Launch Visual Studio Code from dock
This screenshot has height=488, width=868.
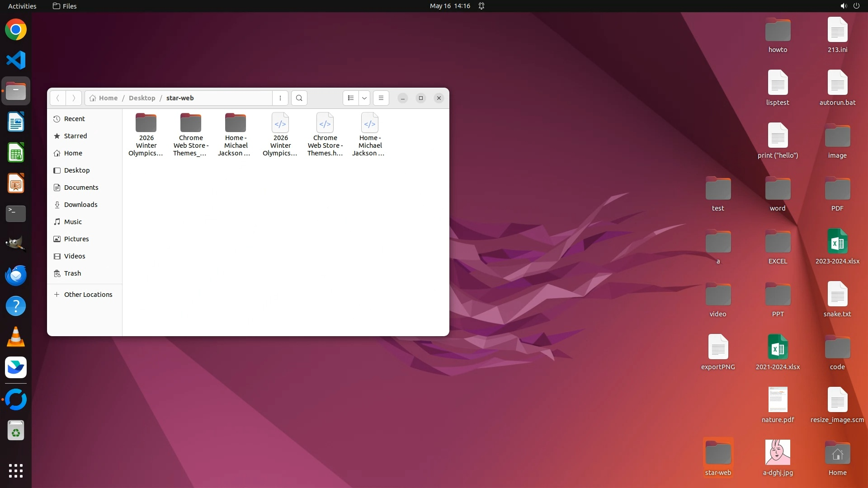(16, 60)
